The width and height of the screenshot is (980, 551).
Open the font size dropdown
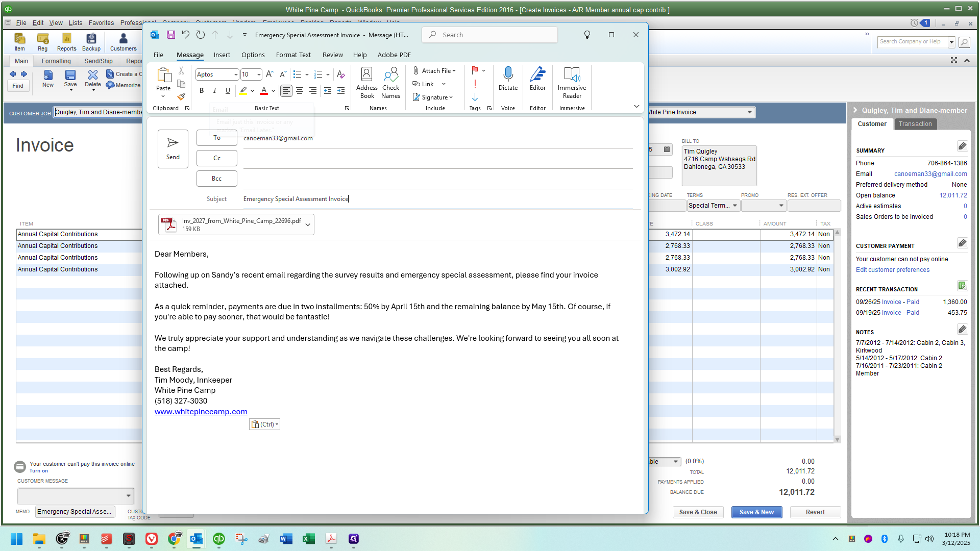coord(259,74)
